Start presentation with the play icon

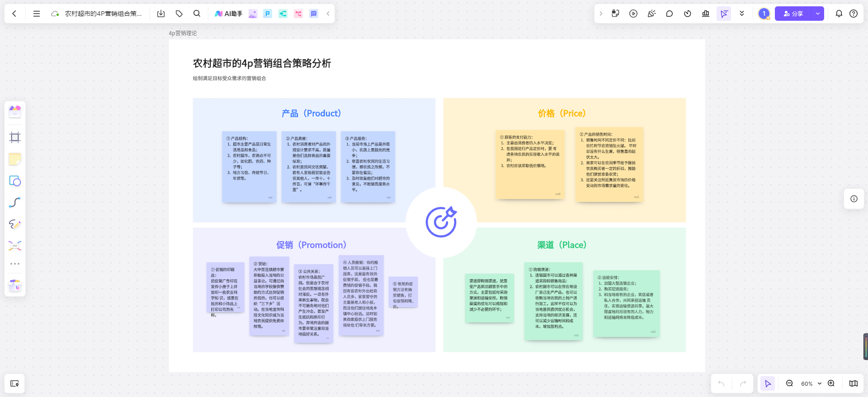[x=633, y=14]
